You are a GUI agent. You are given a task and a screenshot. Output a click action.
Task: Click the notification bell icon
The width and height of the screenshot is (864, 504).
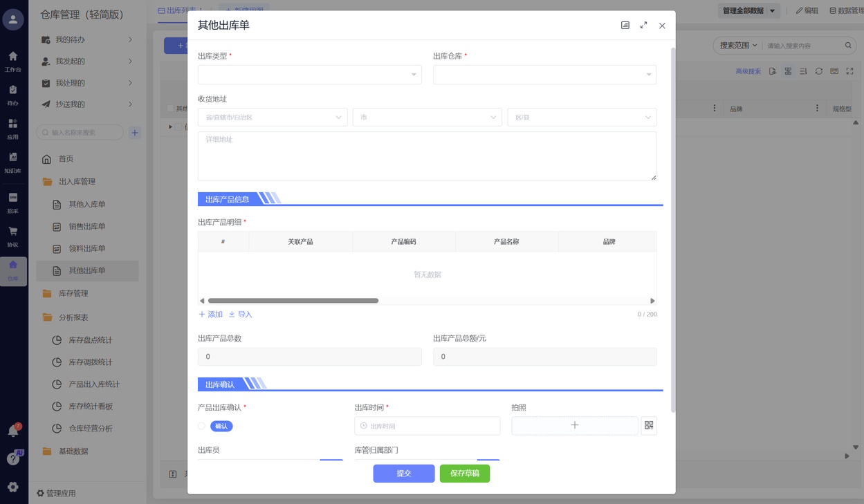point(12,431)
